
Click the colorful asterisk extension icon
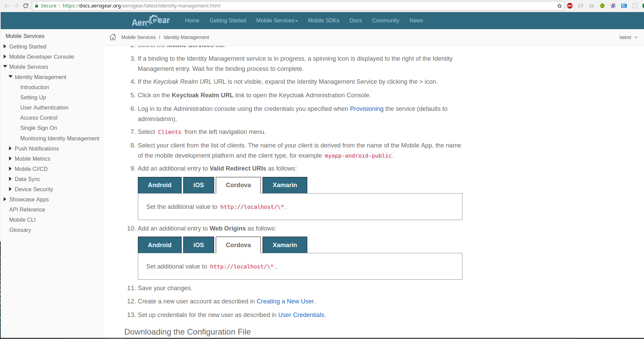click(x=613, y=6)
